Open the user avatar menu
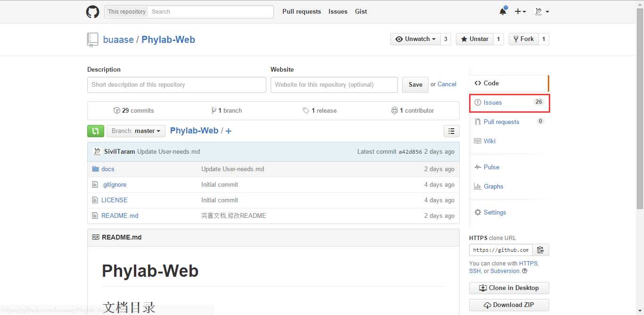The image size is (644, 315). [x=541, y=11]
